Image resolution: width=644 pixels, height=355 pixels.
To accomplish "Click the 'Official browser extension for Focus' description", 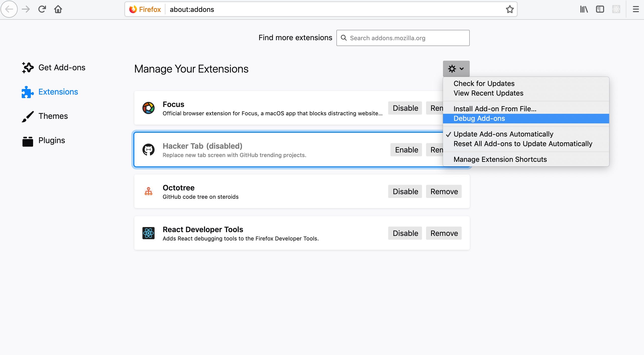I will [273, 113].
